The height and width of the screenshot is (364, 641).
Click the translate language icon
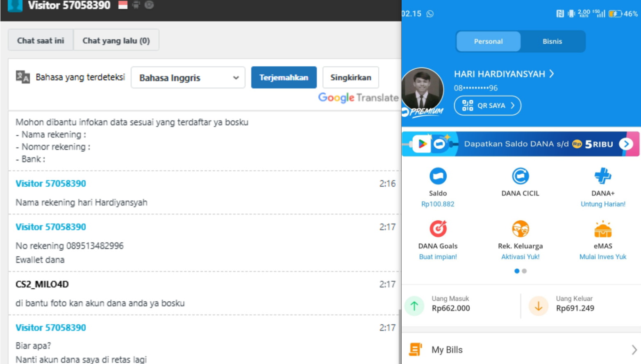coord(23,77)
